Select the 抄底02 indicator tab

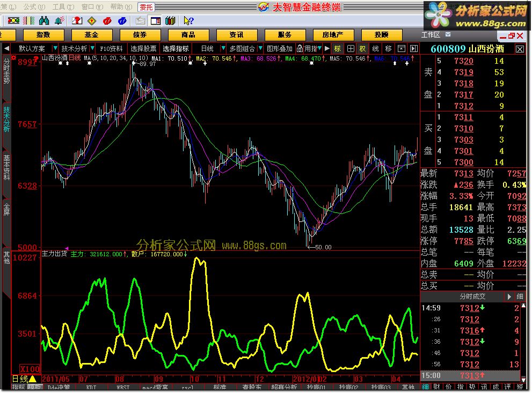click(x=348, y=387)
